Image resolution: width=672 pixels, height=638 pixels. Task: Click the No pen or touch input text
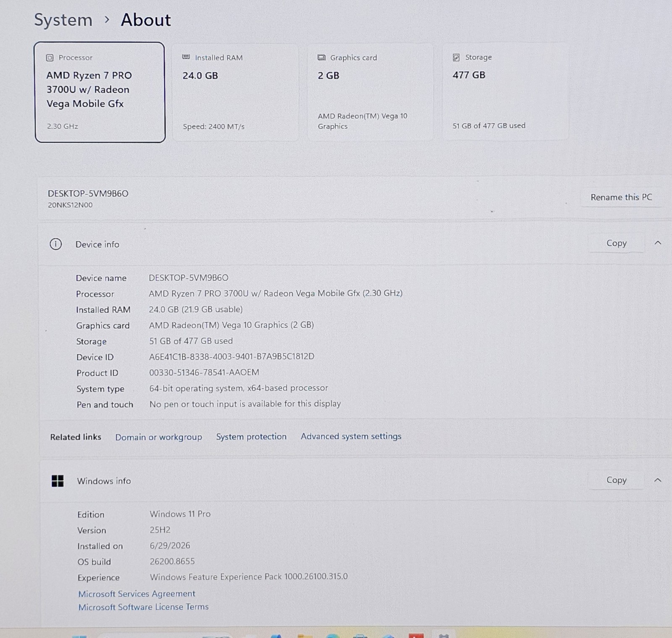click(245, 404)
